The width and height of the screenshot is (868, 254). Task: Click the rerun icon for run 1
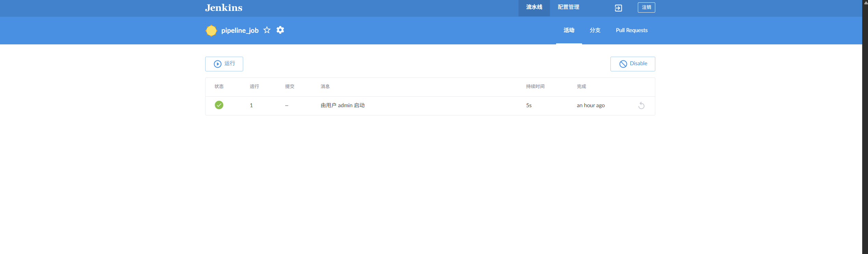641,105
